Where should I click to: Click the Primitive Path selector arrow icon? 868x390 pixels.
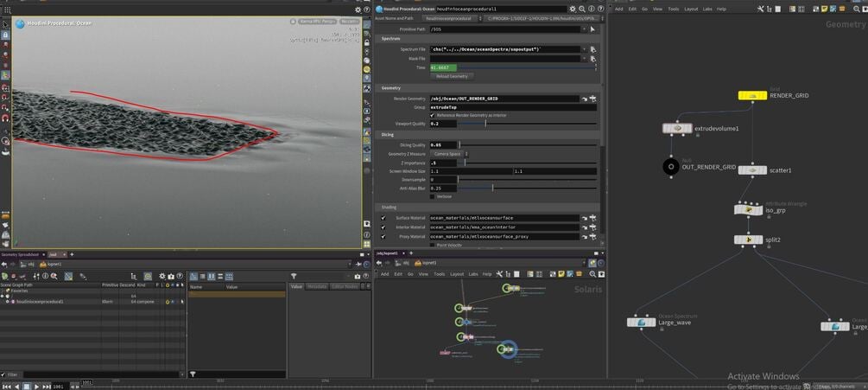(x=592, y=29)
